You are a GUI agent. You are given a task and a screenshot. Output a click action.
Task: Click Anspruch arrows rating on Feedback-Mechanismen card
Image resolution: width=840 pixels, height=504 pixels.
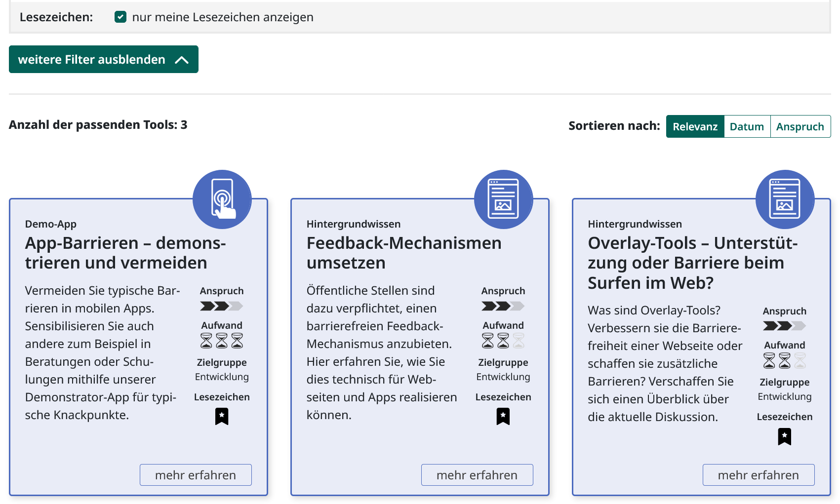tap(503, 306)
